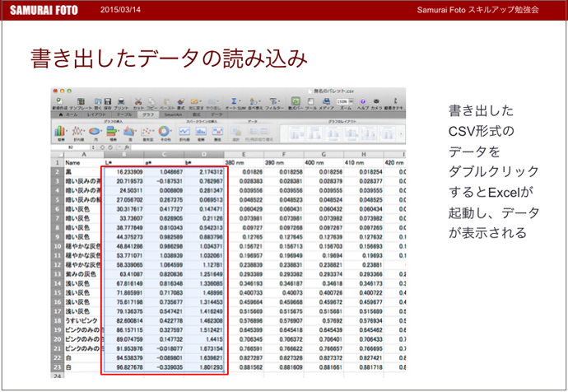Open the Media (メディア) browser icon
568x392 pixels.
tap(326, 101)
